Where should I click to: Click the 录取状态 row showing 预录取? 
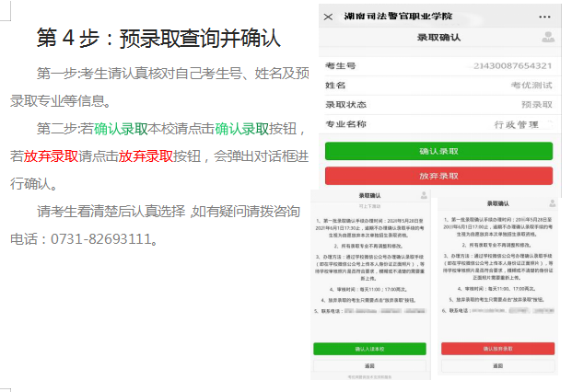coord(438,105)
